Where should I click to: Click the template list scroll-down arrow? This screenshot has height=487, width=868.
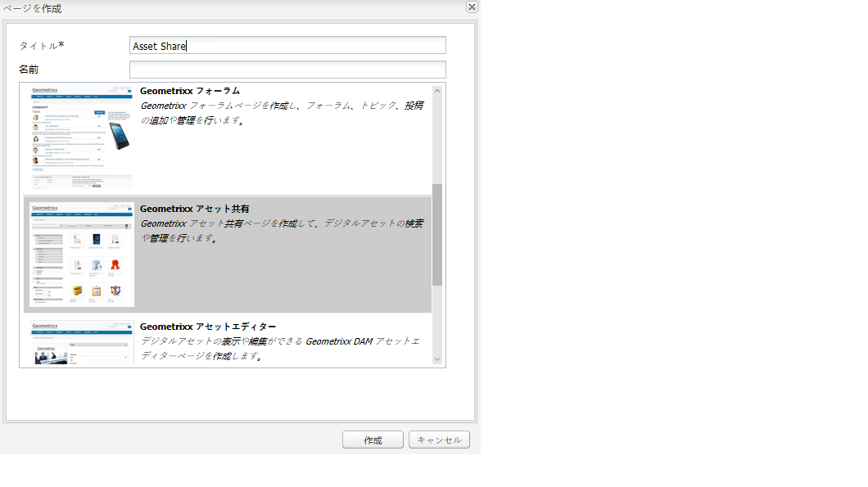coord(437,359)
